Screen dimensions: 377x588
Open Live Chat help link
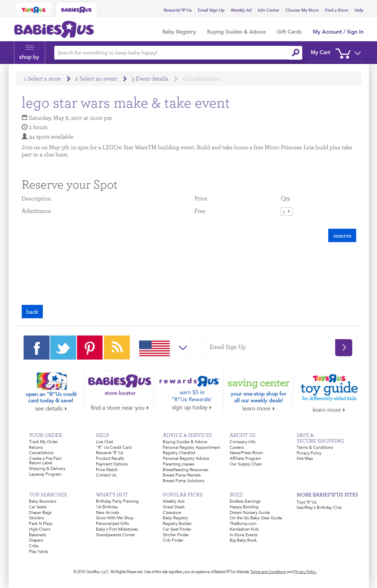coord(104,442)
